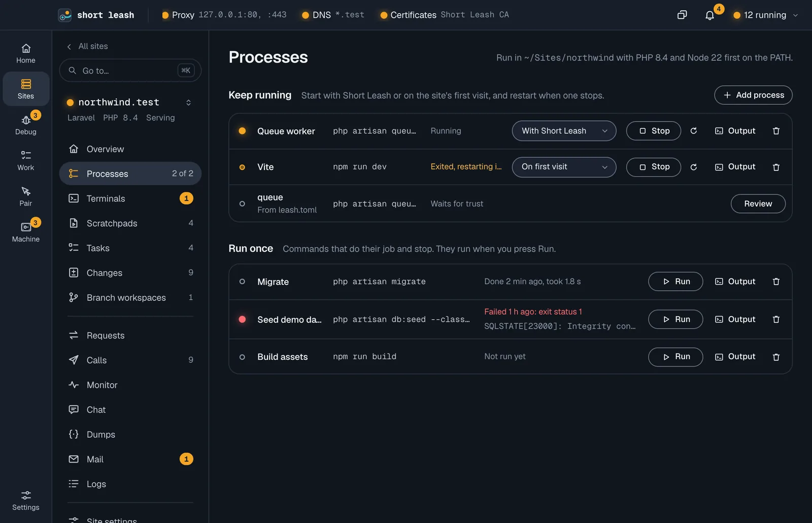Screen dimensions: 812x523
Task: Open Queue worker 'With Short Leash' dropdown
Action: [x=564, y=131]
